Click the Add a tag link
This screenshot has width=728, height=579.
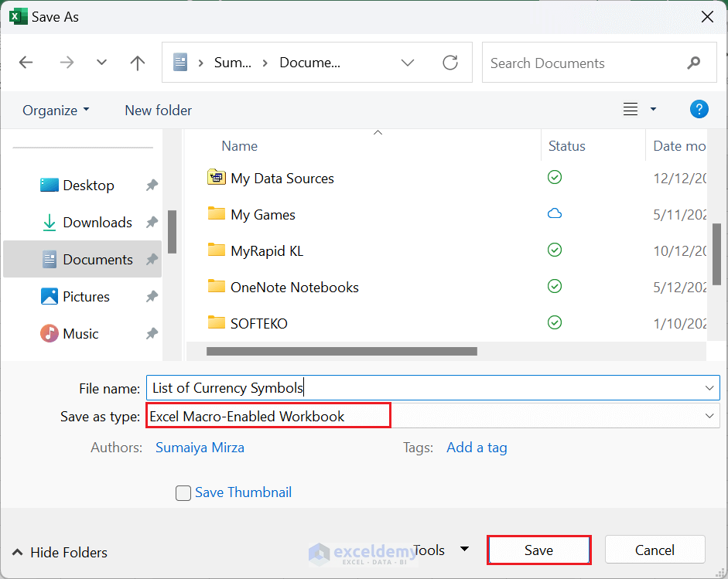pyautogui.click(x=477, y=448)
